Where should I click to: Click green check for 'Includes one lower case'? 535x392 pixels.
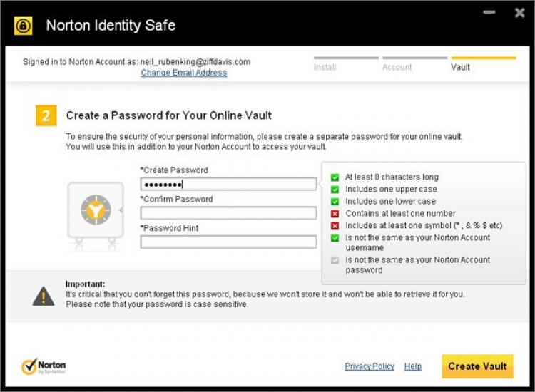tap(335, 202)
